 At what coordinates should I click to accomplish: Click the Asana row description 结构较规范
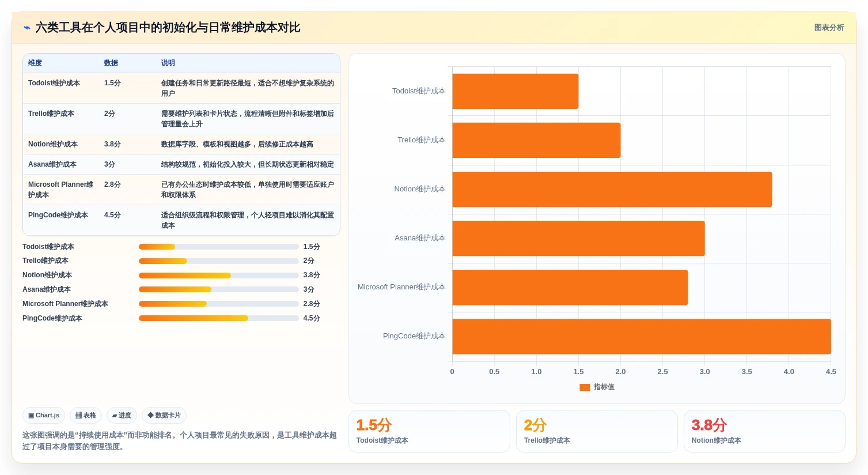[247, 164]
